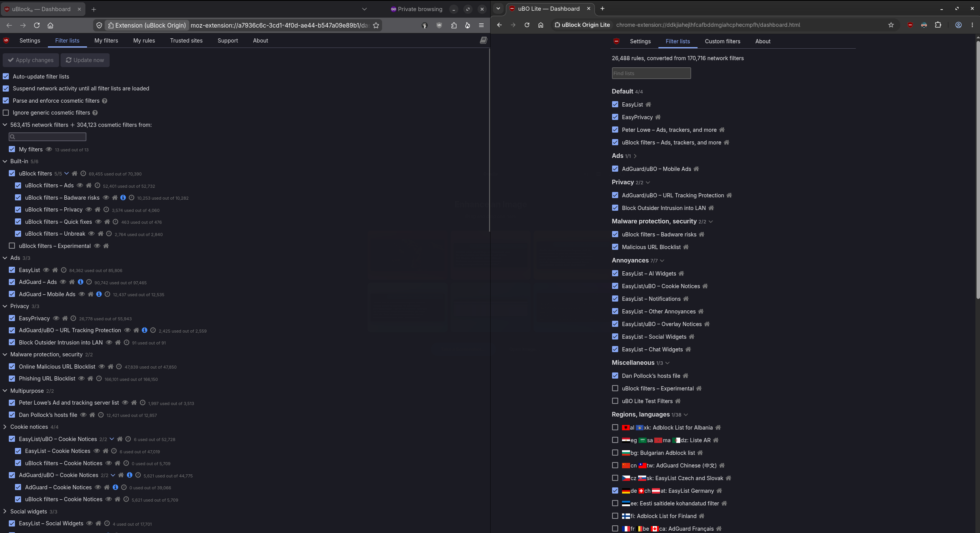Click Firefox bookmark star in address bar
980x533 pixels.
click(x=376, y=25)
